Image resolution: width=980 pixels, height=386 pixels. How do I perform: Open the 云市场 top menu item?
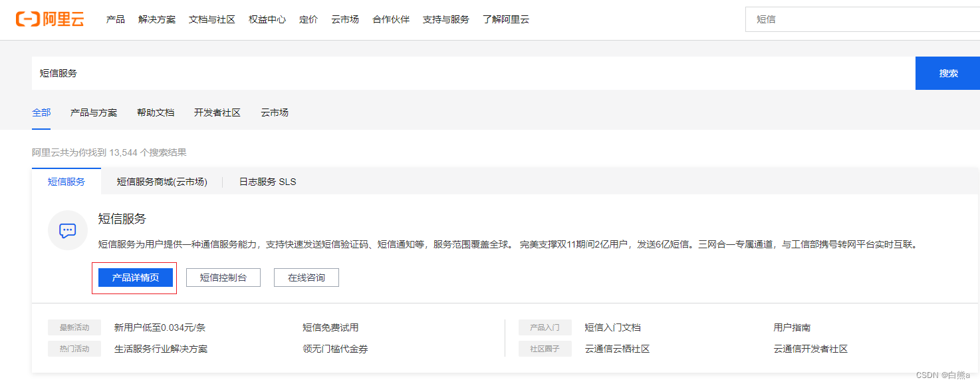[345, 19]
